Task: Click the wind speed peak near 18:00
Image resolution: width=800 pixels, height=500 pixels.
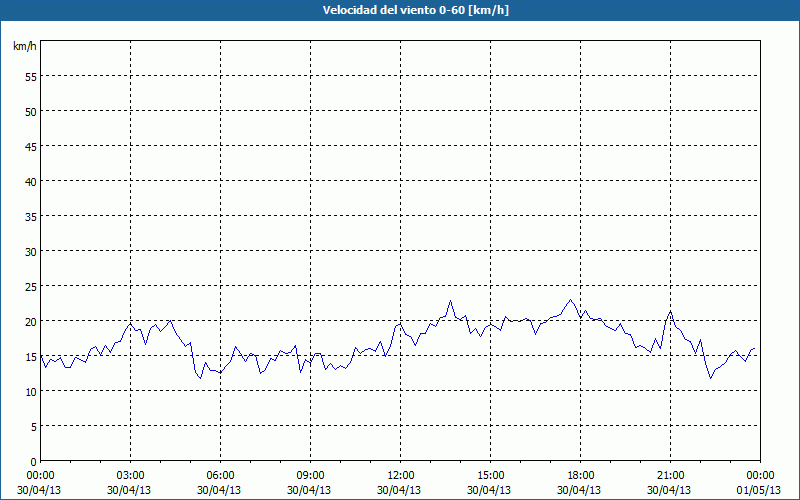Action: (570, 299)
